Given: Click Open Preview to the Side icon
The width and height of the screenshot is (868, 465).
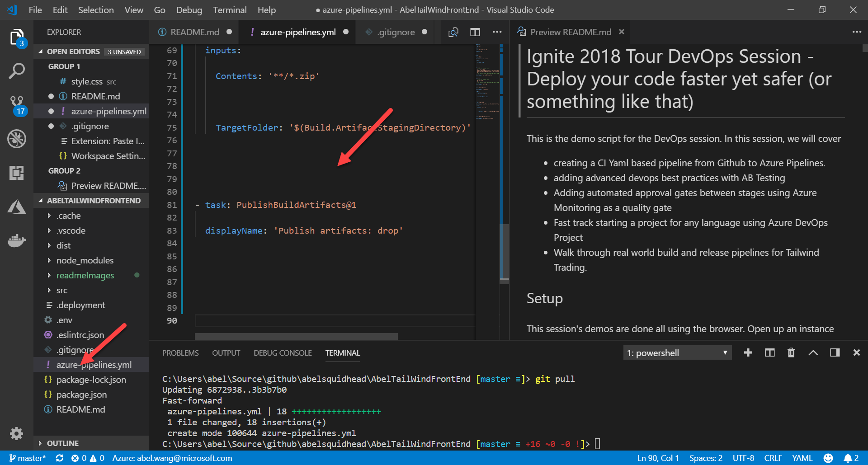Looking at the screenshot, I should point(453,32).
